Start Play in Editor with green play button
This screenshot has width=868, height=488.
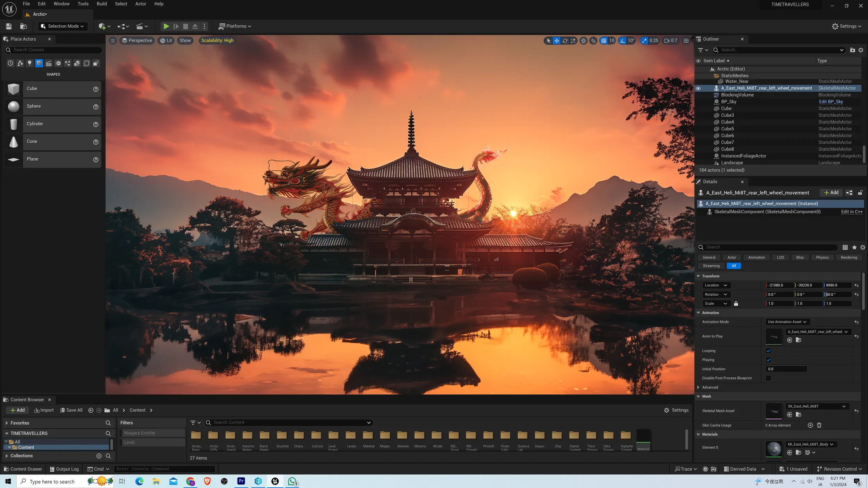[166, 26]
